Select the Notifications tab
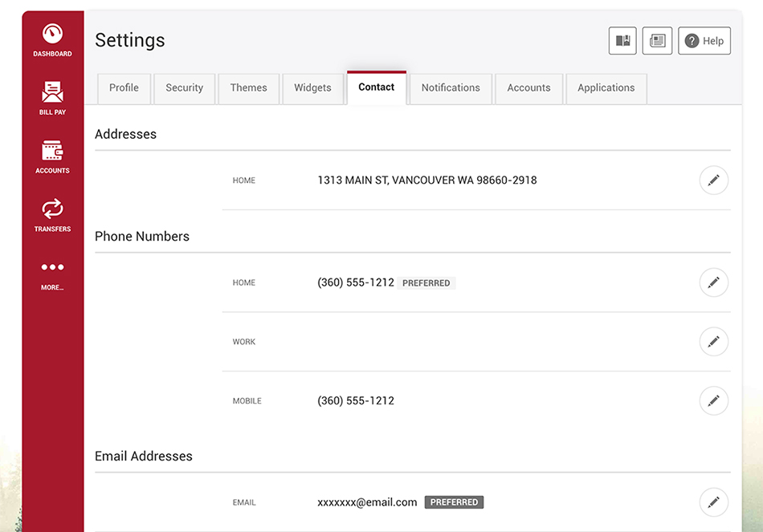 tap(451, 88)
